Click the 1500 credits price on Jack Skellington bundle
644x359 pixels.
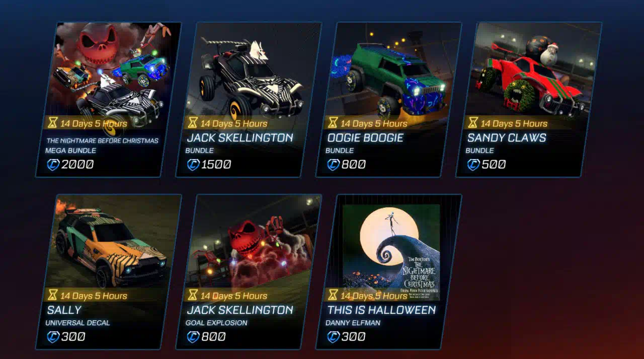coord(216,164)
